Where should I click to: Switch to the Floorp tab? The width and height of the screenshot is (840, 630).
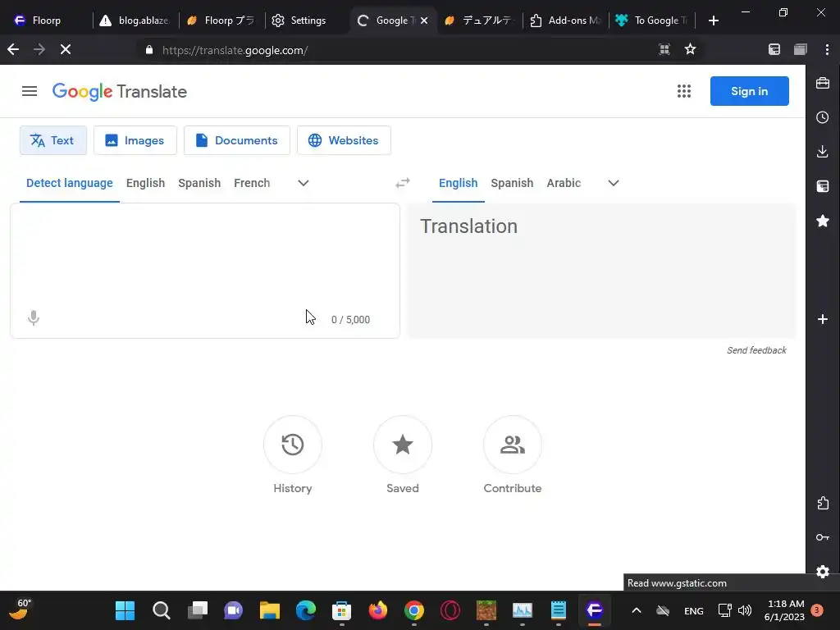click(47, 21)
